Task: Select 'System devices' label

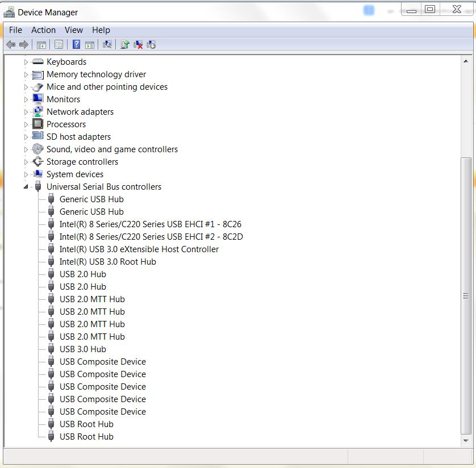Action: (x=75, y=174)
